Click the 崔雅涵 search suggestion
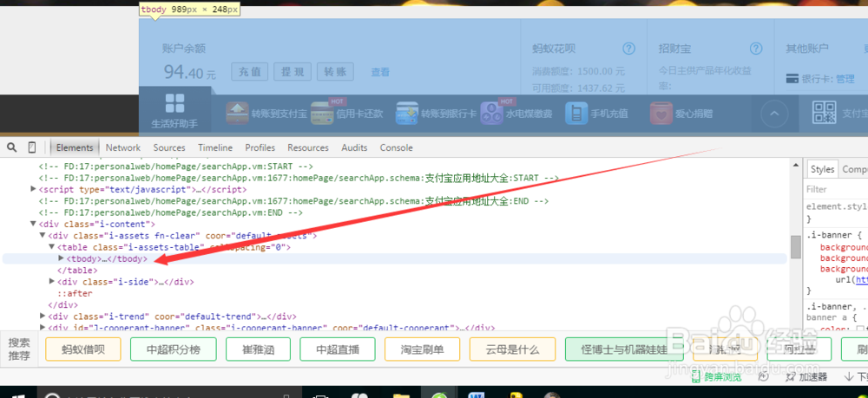 click(x=258, y=349)
